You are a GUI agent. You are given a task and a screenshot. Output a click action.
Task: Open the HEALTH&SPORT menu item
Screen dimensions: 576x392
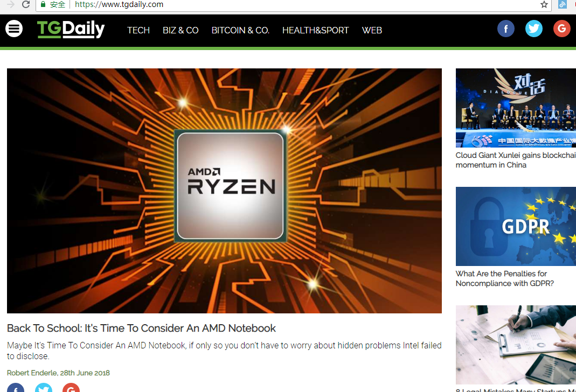316,30
